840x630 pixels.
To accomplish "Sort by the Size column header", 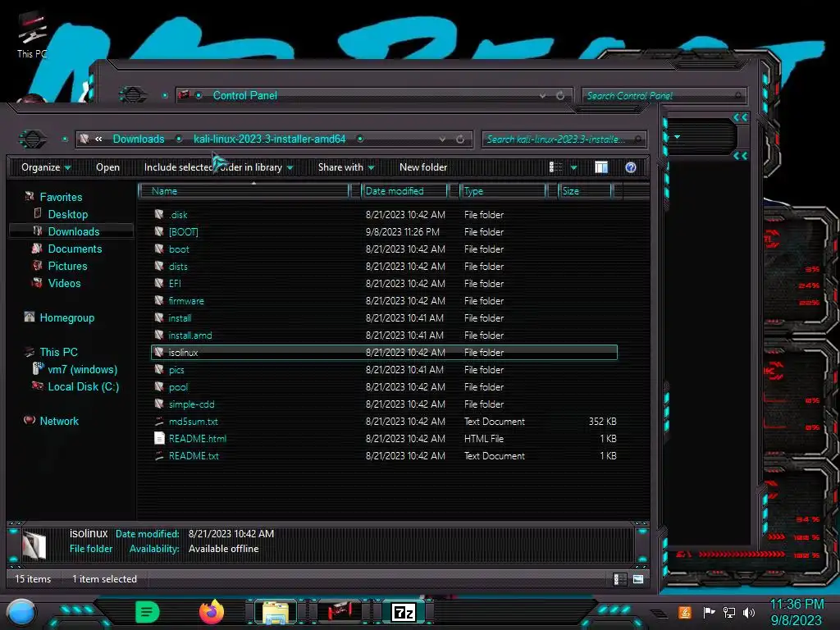I will tap(586, 190).
